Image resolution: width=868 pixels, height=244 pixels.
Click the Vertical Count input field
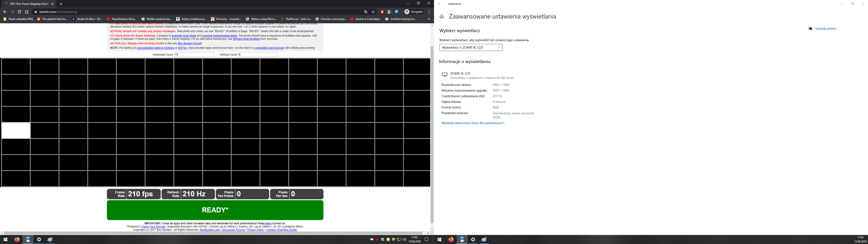coord(258,55)
